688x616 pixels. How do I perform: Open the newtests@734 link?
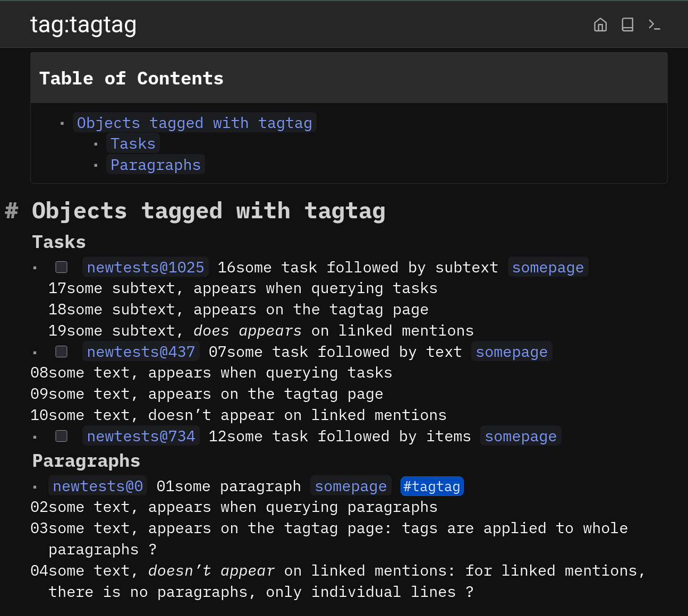(141, 436)
